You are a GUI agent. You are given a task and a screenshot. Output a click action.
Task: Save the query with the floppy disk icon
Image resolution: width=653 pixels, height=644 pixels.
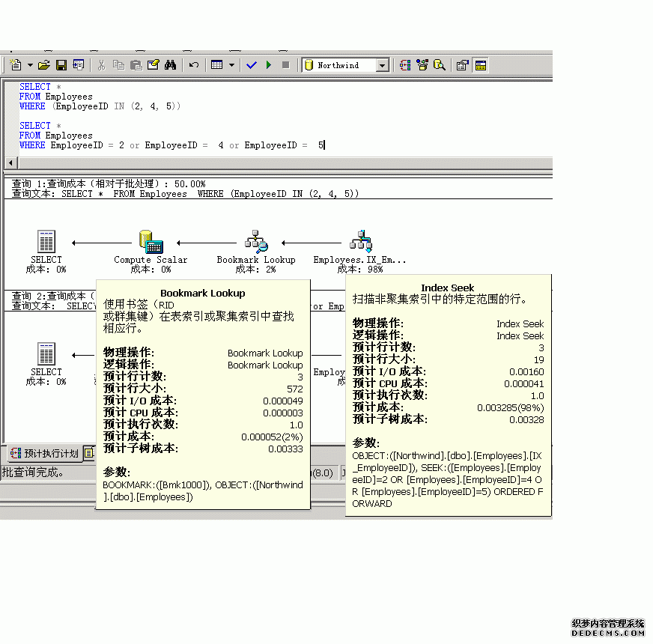click(61, 65)
